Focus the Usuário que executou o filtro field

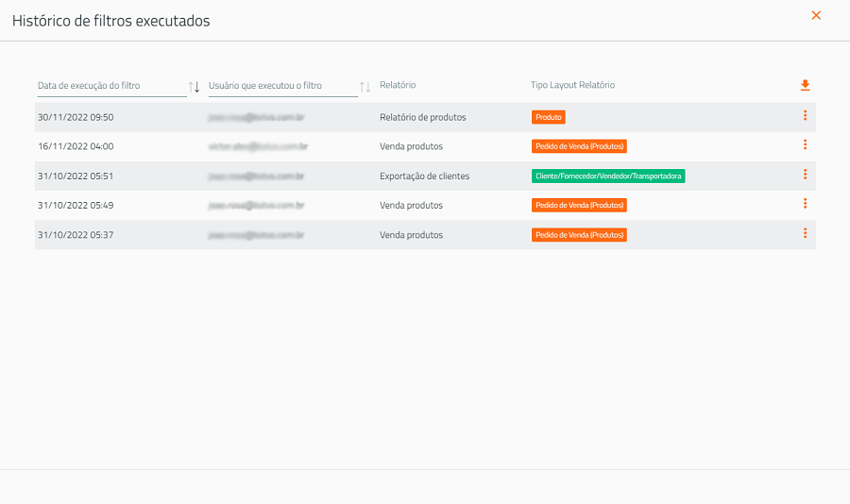click(283, 86)
